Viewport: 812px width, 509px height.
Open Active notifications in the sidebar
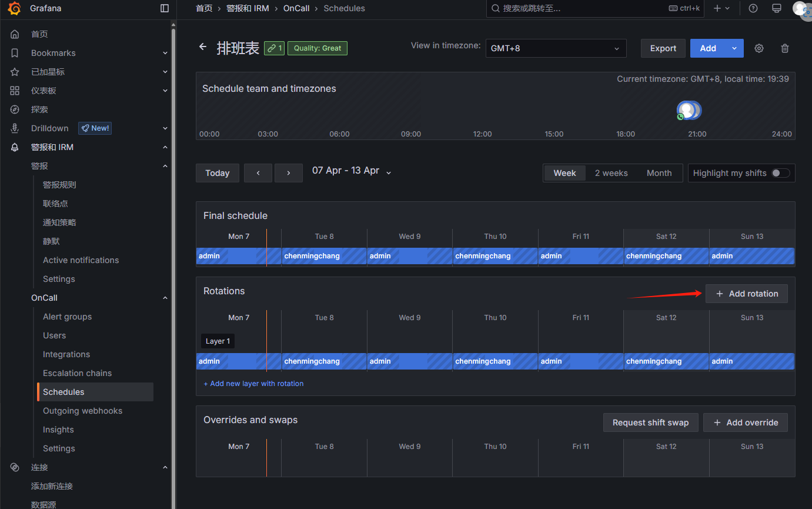tap(81, 260)
